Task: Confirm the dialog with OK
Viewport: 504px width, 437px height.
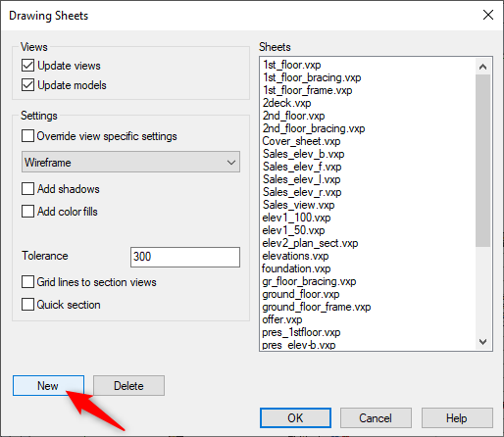Action: tap(295, 418)
